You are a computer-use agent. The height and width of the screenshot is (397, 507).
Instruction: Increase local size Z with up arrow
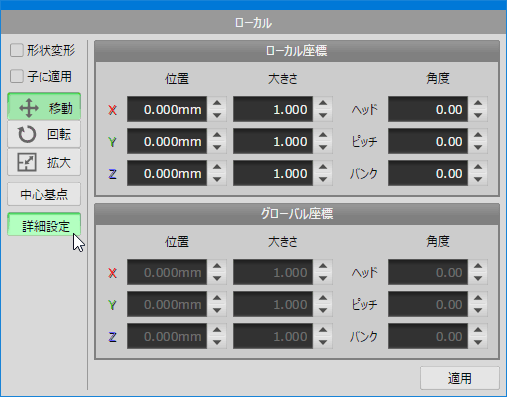(323, 167)
